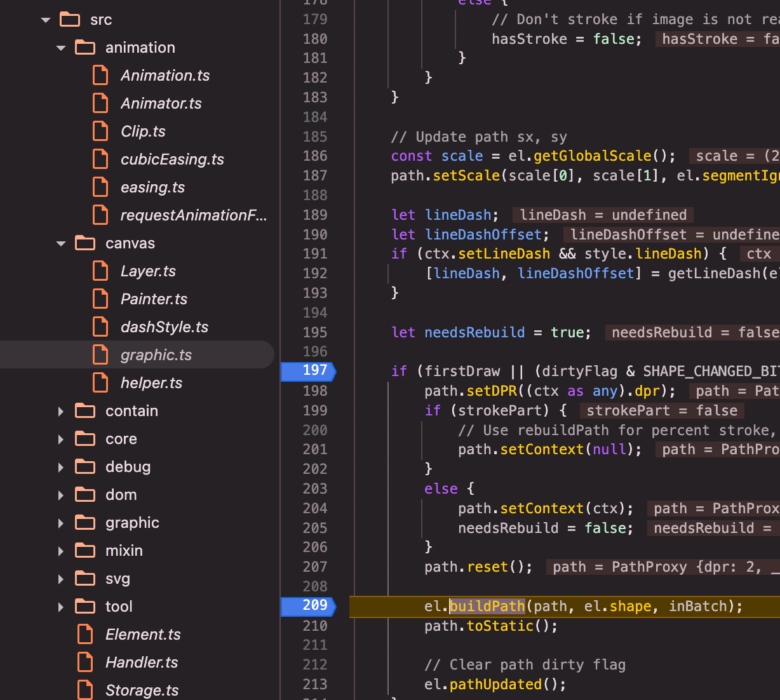Expand the tool folder

click(x=61, y=607)
